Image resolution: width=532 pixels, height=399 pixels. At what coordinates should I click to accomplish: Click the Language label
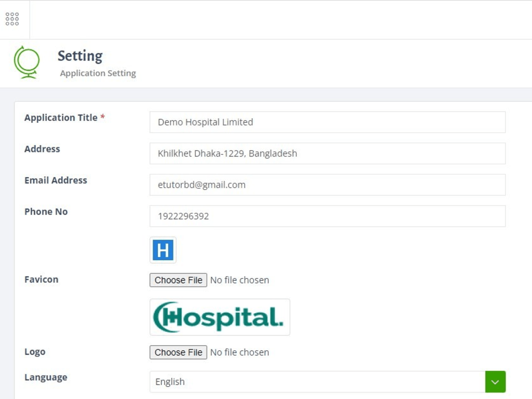(x=46, y=377)
